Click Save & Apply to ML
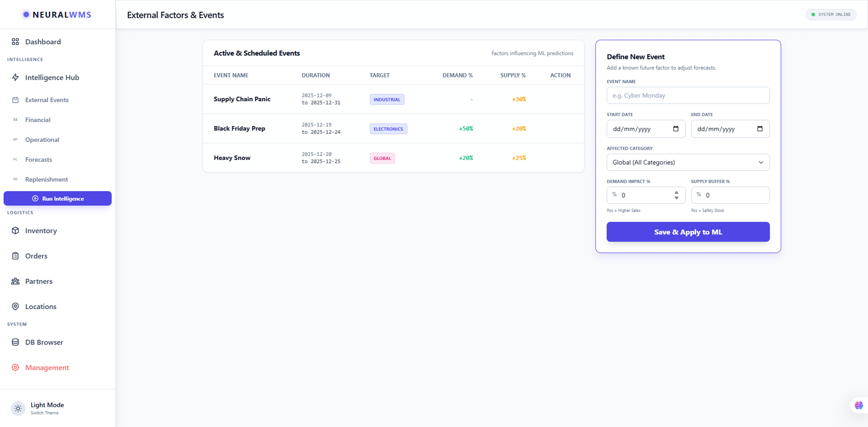 point(688,232)
